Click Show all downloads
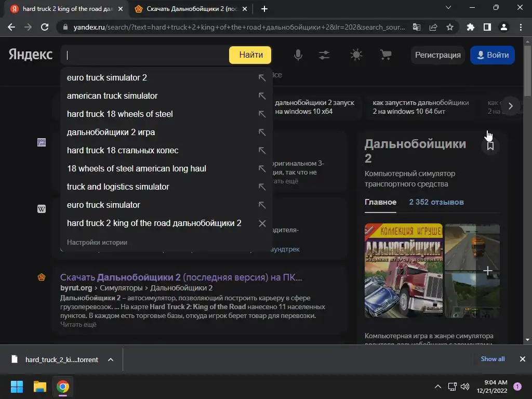Viewport: 532px width, 399px height. pyautogui.click(x=493, y=359)
